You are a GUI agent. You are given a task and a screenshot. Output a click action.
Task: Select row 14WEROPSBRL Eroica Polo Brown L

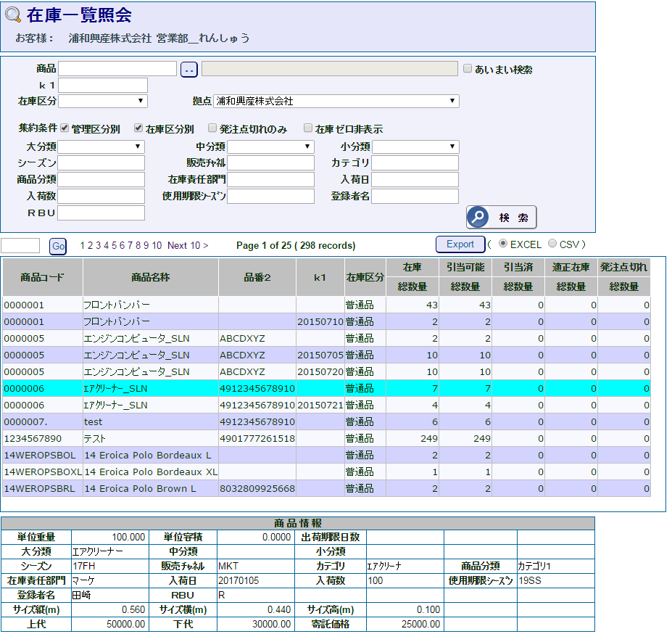(x=326, y=489)
